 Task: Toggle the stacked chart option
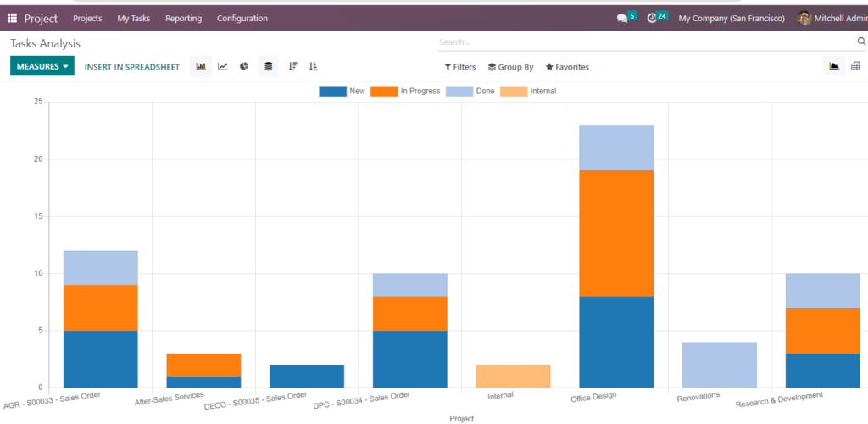pos(269,66)
